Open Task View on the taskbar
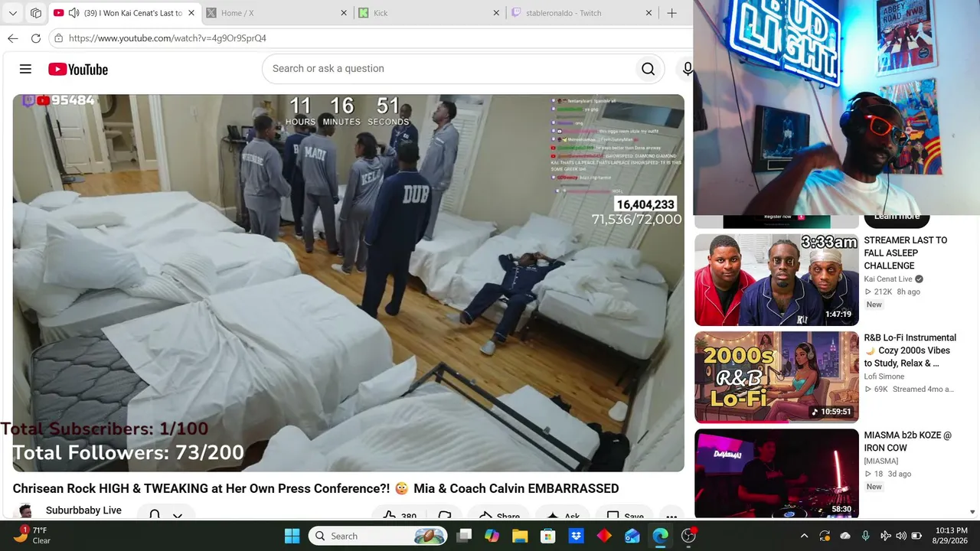 click(x=465, y=536)
